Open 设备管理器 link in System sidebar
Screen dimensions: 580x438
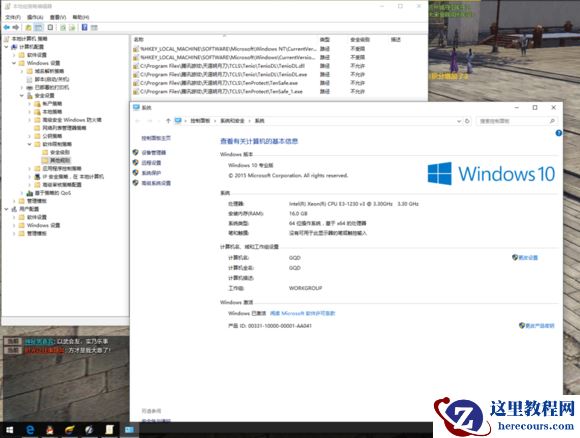[154, 152]
